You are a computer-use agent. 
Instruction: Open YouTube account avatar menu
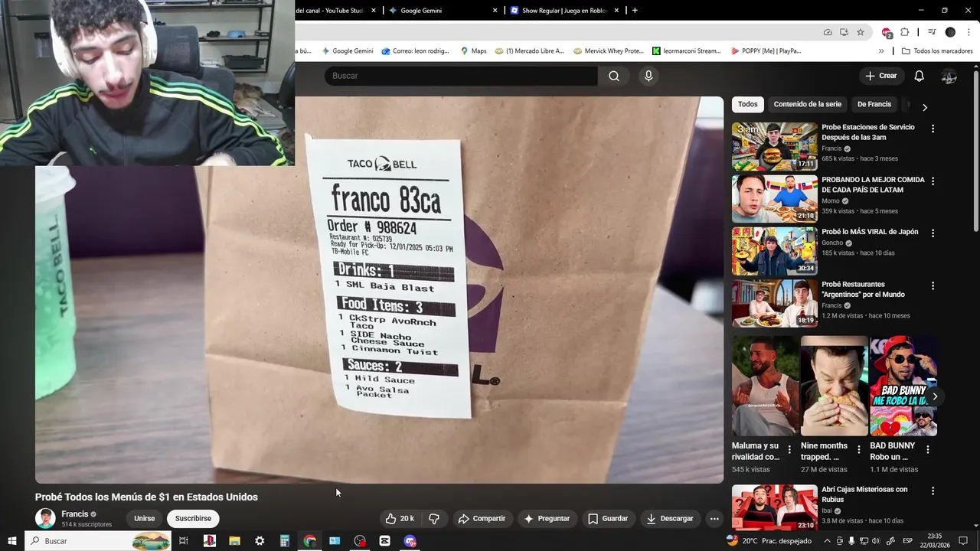click(x=949, y=76)
